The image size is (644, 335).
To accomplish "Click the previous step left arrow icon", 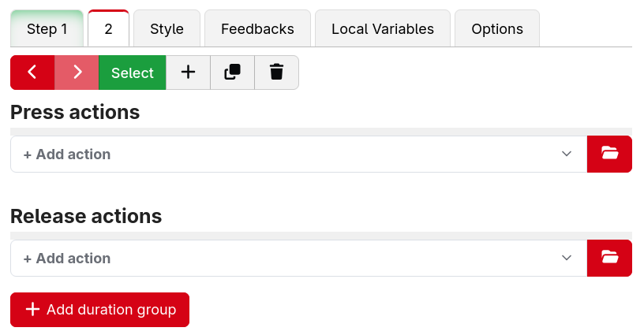I will [32, 73].
